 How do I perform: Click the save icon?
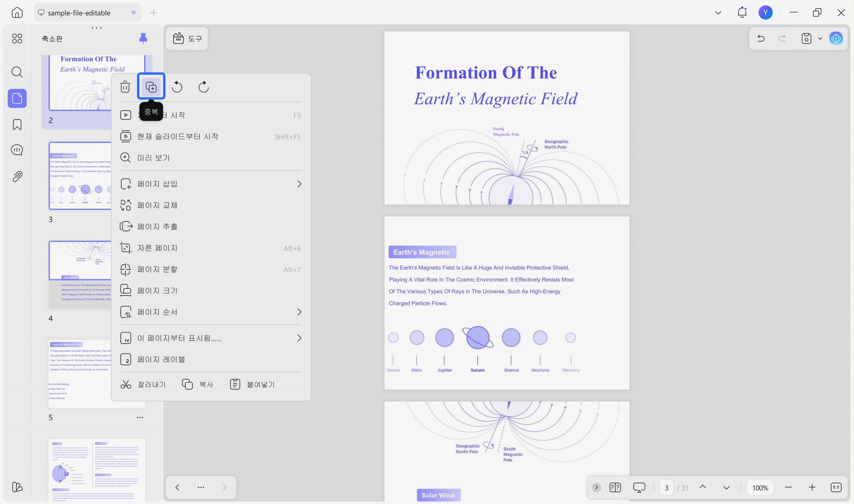[x=806, y=38]
